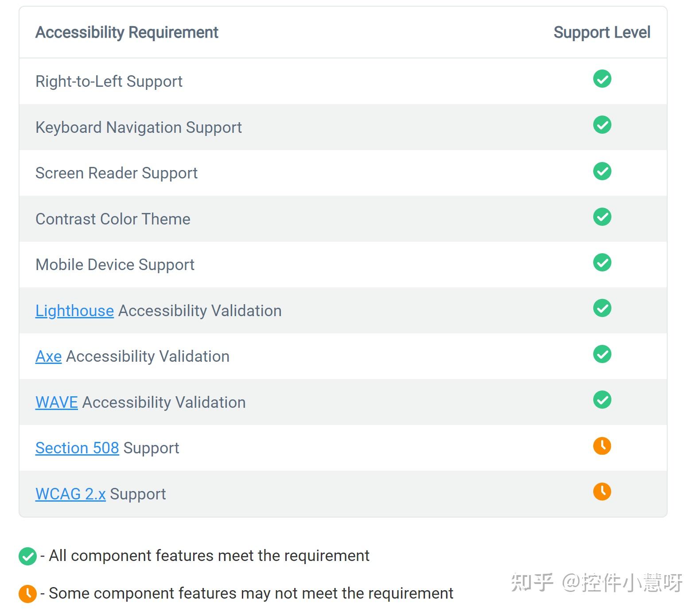Click the Right-to-Left Support green checkmark icon
Image resolution: width=700 pixels, height=611 pixels.
click(x=602, y=79)
